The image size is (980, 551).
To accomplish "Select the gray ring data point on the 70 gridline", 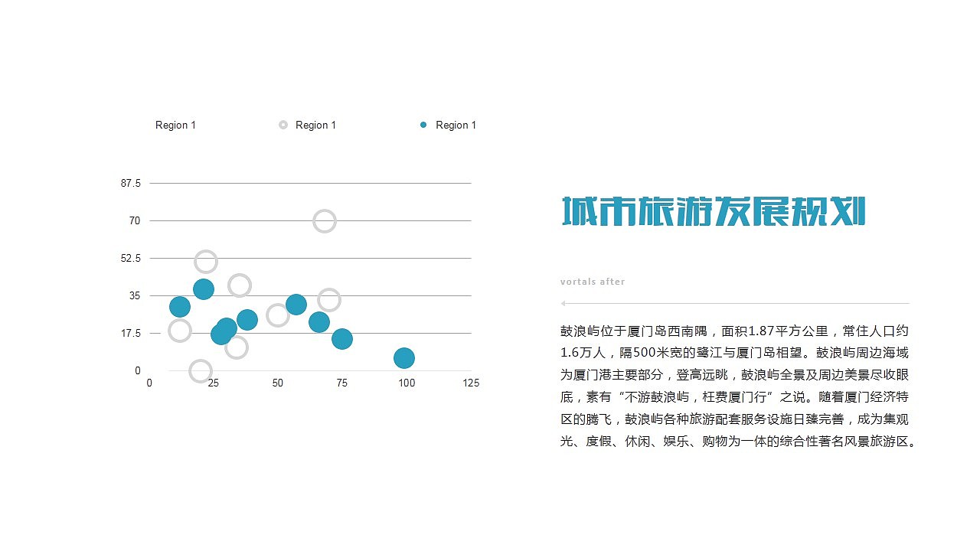I will 325,220.
